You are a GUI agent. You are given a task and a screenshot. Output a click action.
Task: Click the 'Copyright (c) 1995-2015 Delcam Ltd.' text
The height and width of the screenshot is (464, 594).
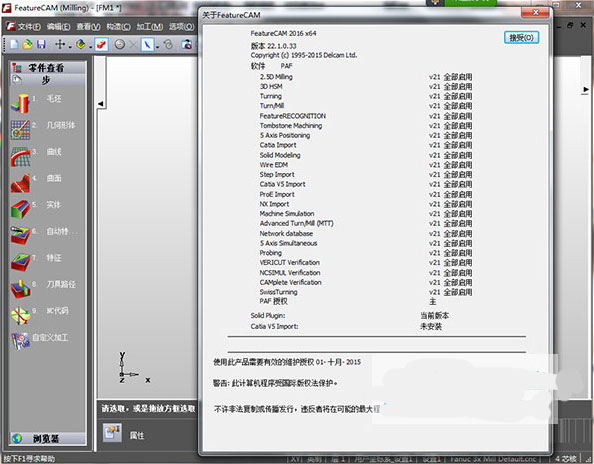(x=304, y=55)
